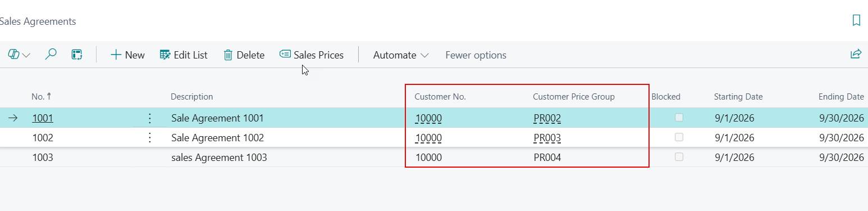The image size is (868, 211).
Task: Click the Sales Agreements page title
Action: [38, 21]
